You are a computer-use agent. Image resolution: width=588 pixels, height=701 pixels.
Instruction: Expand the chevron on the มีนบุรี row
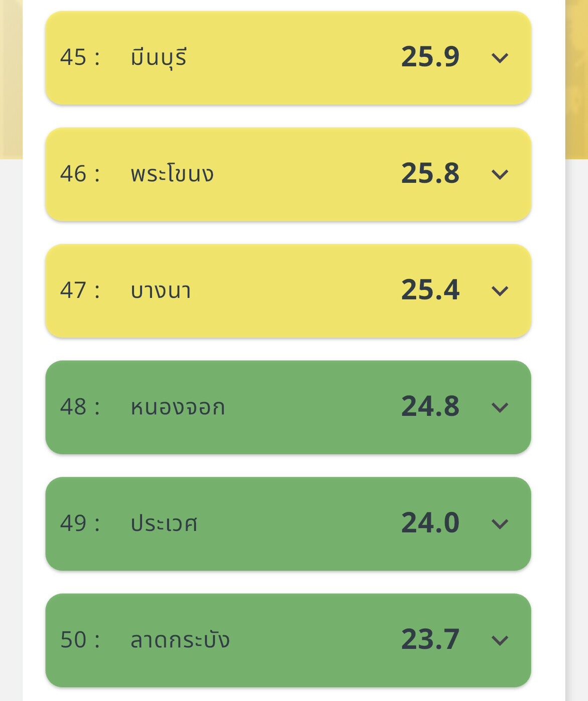(500, 58)
